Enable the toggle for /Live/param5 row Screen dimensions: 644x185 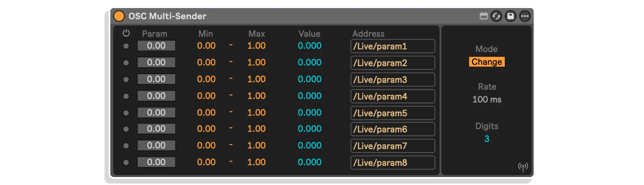click(x=126, y=113)
